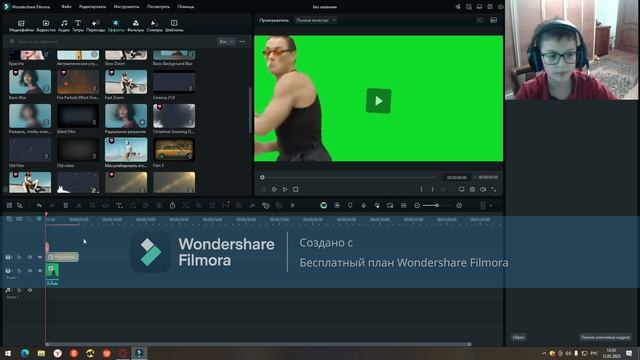Open the volume control in the player

[483, 189]
